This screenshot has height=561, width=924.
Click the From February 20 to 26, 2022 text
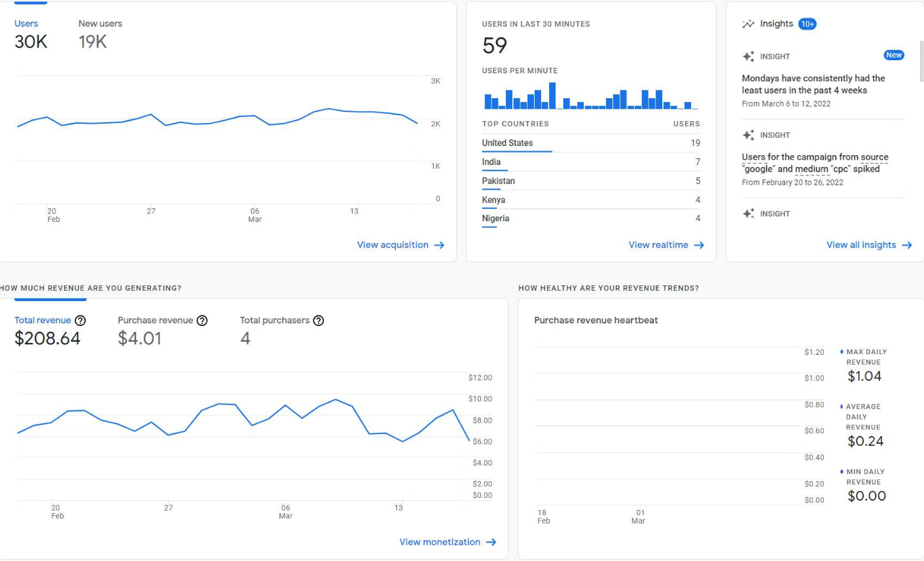(x=792, y=182)
